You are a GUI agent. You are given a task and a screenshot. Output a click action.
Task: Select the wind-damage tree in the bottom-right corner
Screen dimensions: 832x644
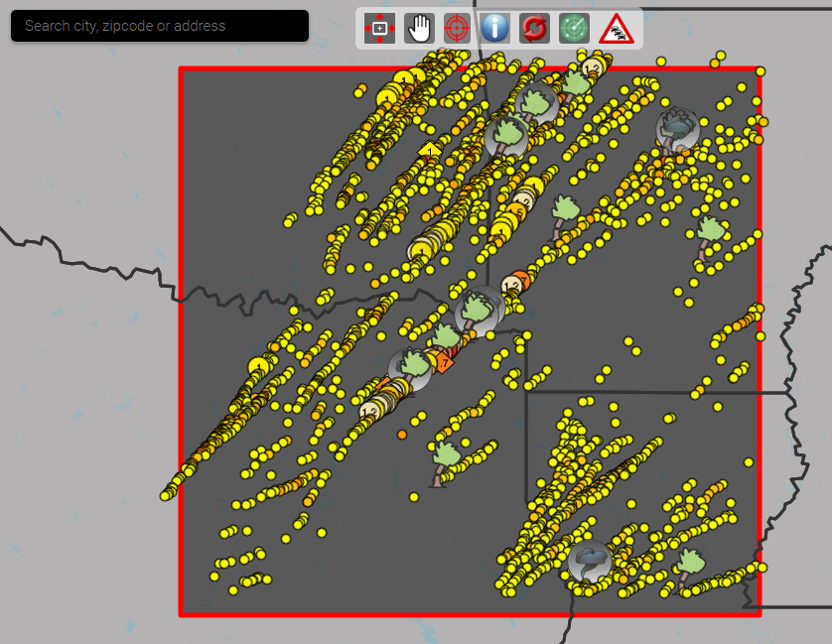[x=688, y=569]
